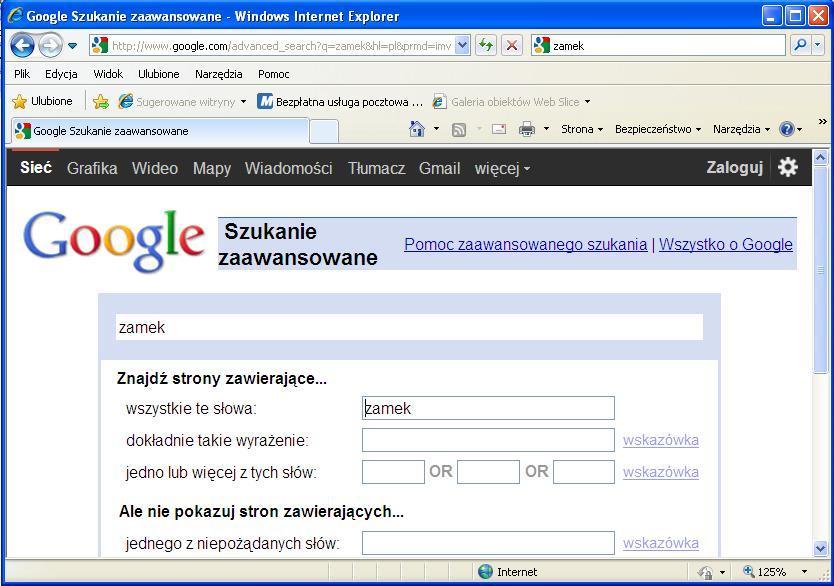Click the Internet security zone status
Viewport: 834px width, 586px height.
click(x=507, y=572)
